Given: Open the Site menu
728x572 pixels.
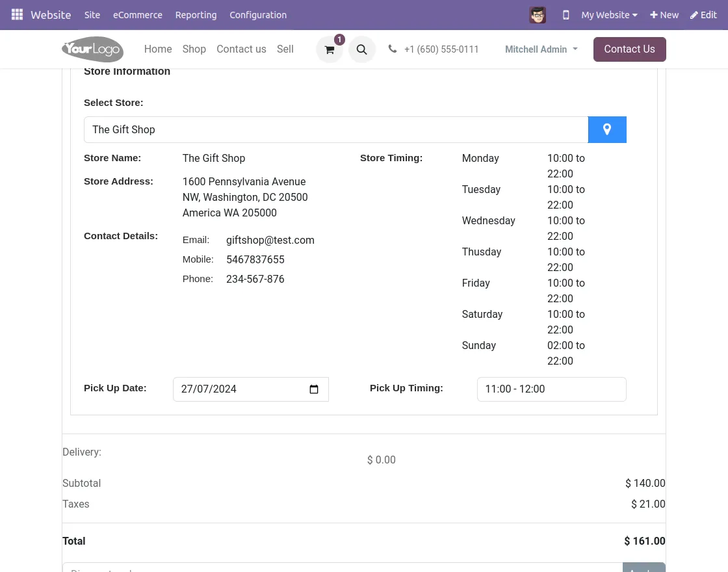Looking at the screenshot, I should pos(92,15).
